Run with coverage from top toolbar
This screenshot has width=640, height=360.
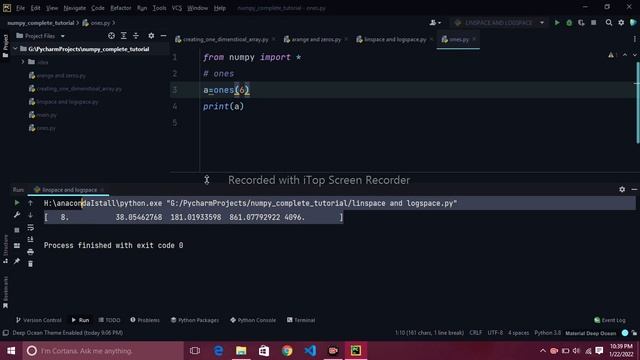coord(581,23)
